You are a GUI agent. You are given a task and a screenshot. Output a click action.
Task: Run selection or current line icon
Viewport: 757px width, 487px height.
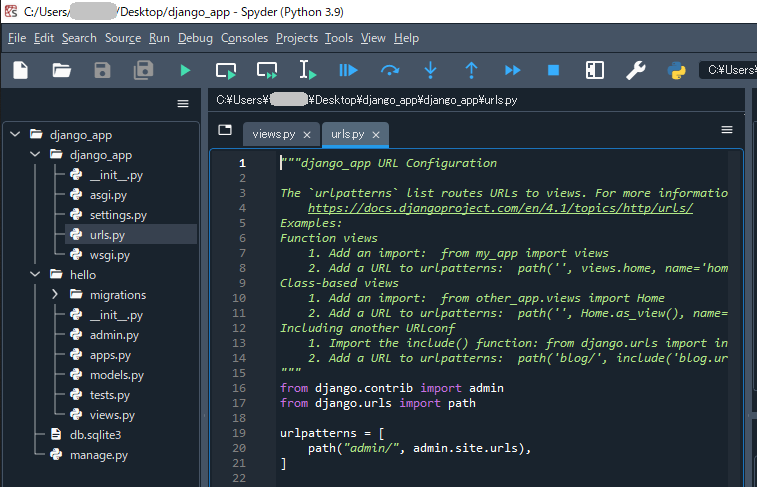click(307, 70)
